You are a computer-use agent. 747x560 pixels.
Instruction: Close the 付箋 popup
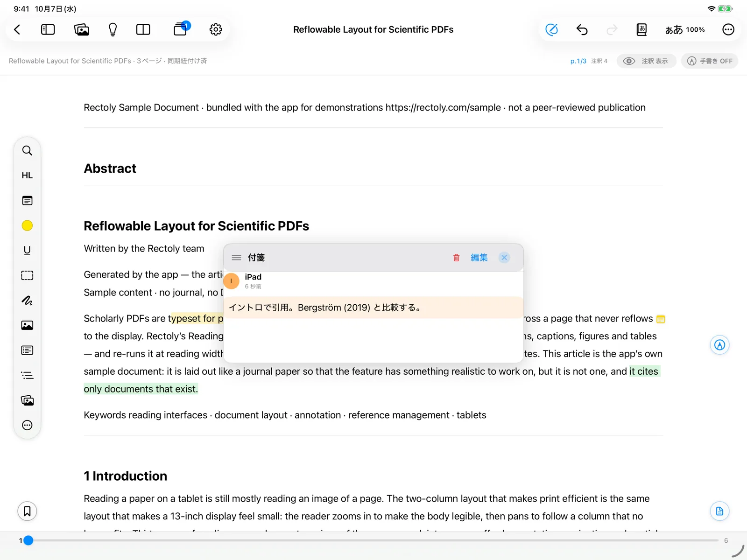click(504, 258)
